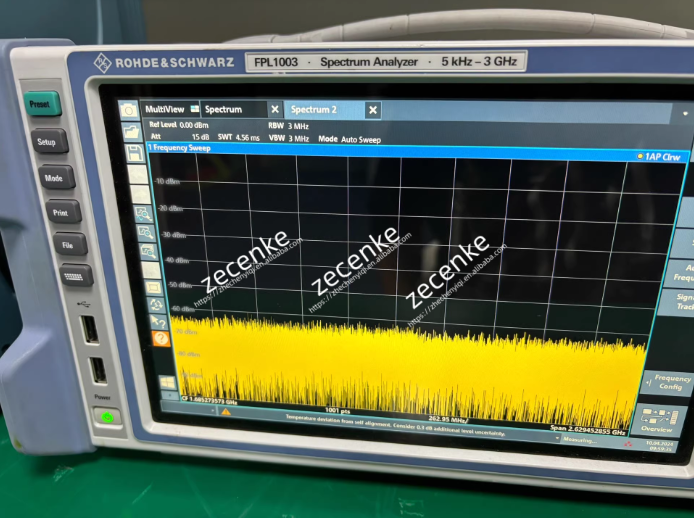Click the -50 dBm axis label

179,284
